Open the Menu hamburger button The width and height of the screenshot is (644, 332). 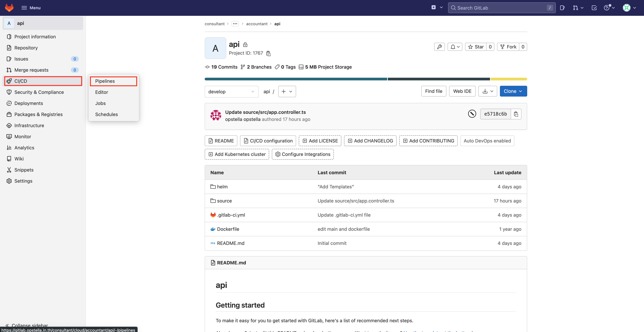[31, 8]
